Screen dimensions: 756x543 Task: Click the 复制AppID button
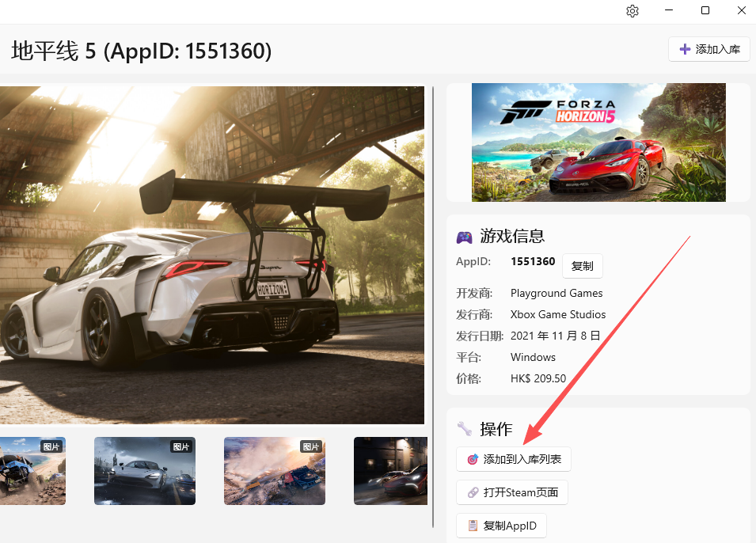click(x=501, y=526)
